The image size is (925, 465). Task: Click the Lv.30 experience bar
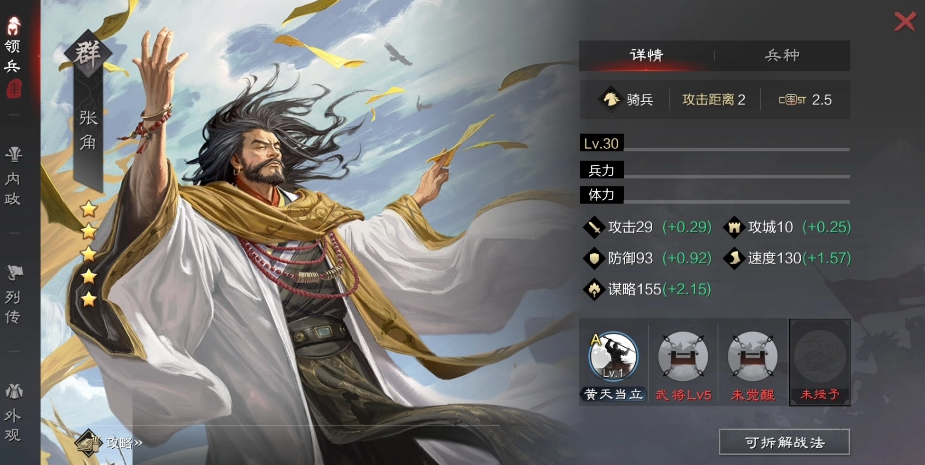[715, 143]
